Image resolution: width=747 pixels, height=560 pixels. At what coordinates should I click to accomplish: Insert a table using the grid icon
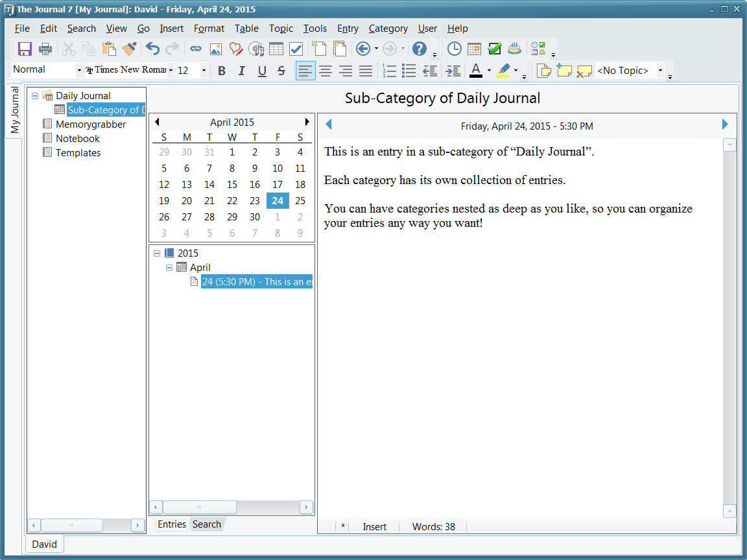point(276,49)
